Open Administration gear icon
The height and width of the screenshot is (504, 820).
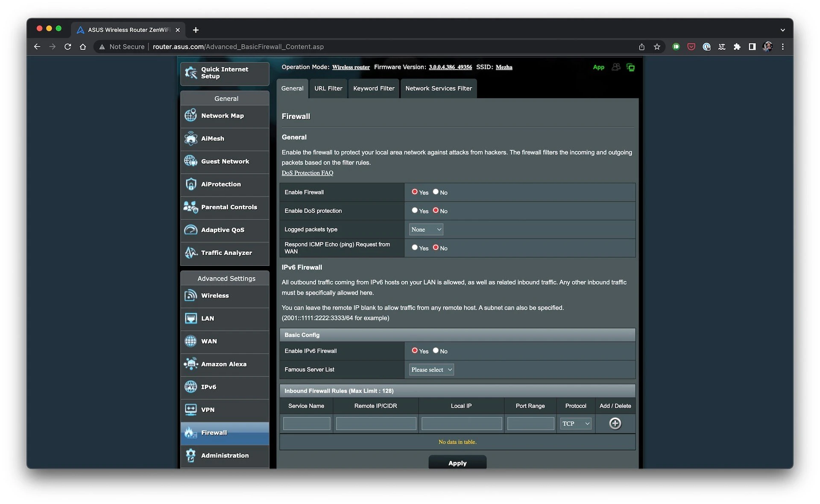click(x=190, y=455)
